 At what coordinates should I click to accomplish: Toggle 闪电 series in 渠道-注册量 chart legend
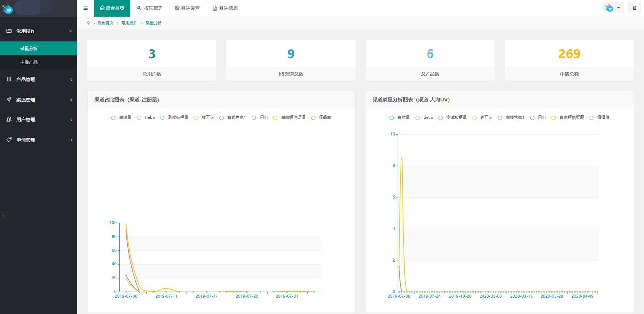(259, 118)
